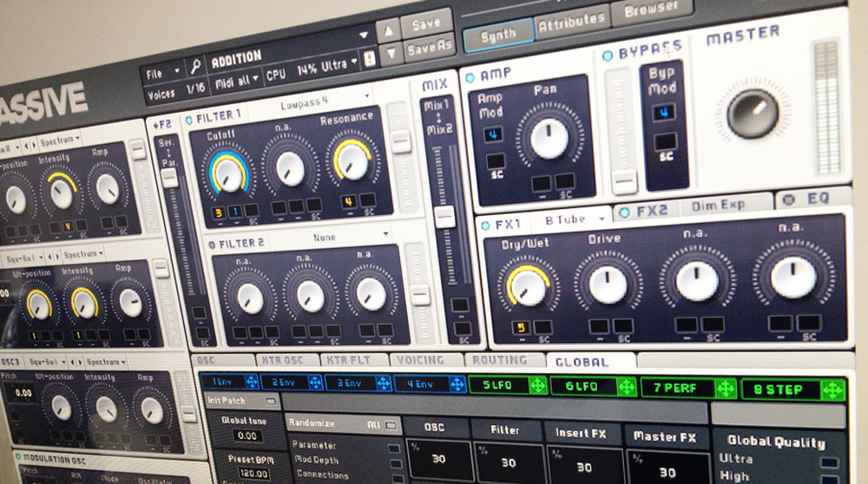This screenshot has height=484, width=868.
Task: Select the 8 STEP modulation page
Action: tap(778, 389)
